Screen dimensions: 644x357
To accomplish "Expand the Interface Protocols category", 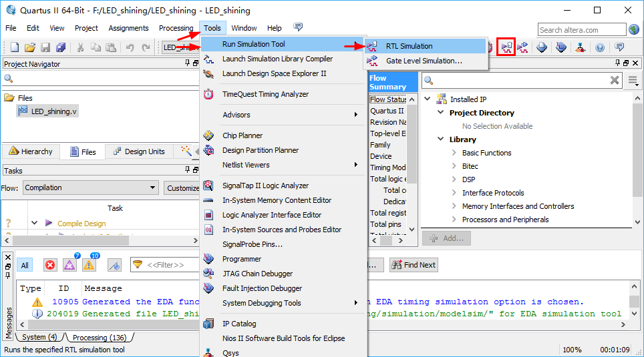I will (454, 193).
